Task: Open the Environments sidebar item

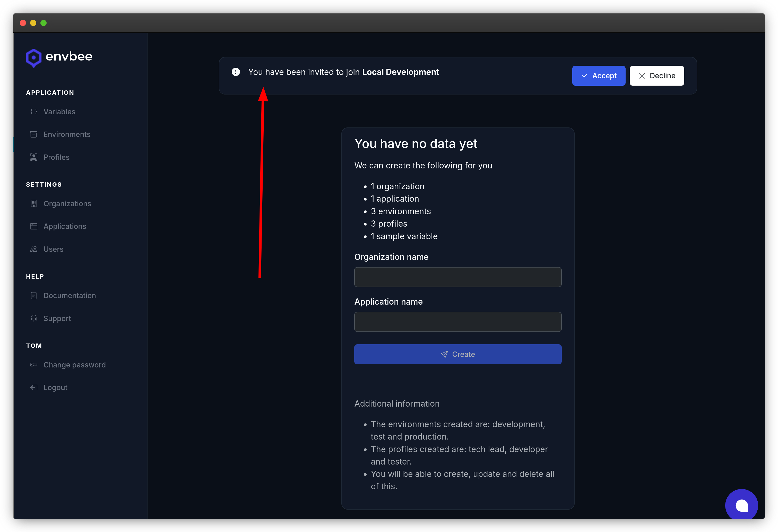Action: click(x=67, y=134)
